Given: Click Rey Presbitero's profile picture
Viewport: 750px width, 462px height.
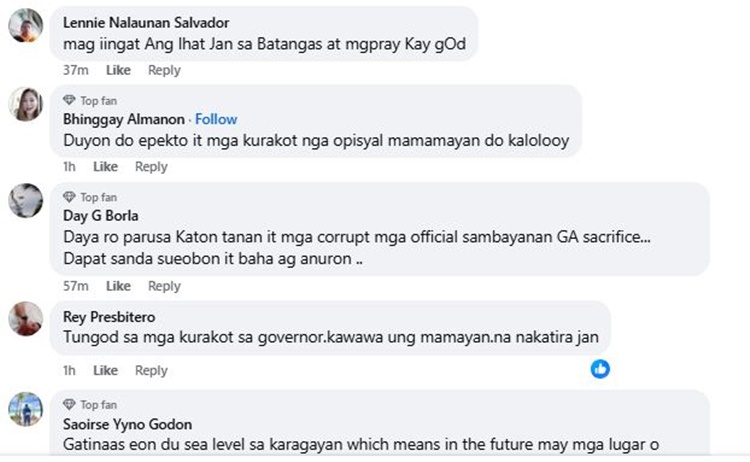Looking at the screenshot, I should (25, 319).
